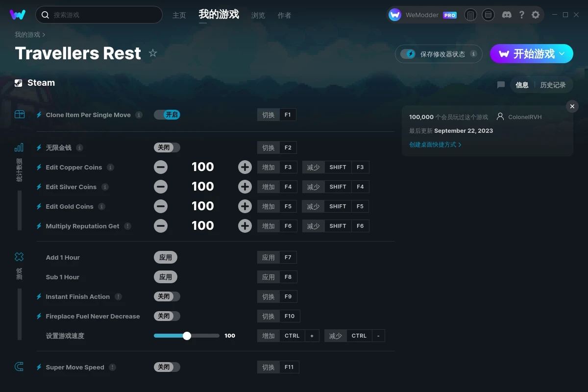Click F11 hotkey for Super Move Speed
This screenshot has width=588, height=392.
289,367
